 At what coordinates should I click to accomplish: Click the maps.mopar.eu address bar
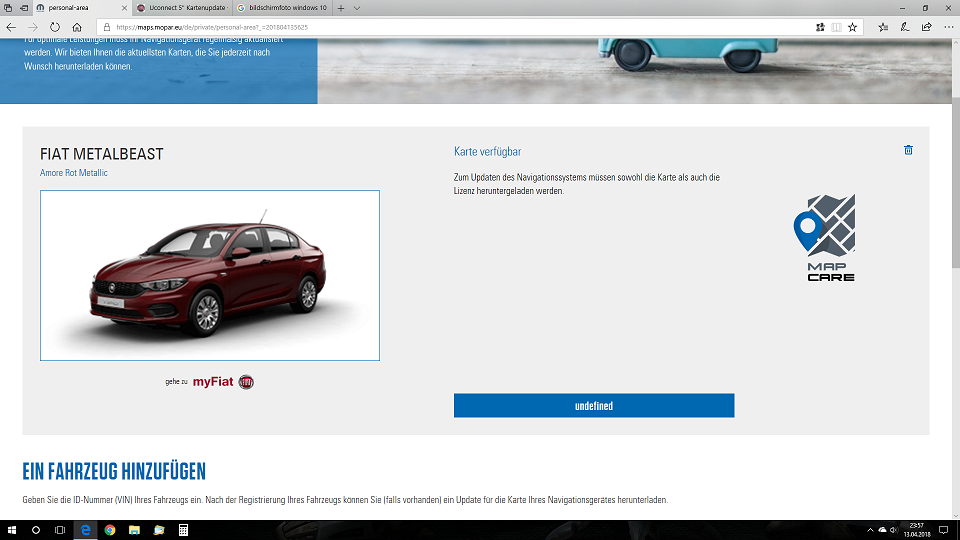450,27
